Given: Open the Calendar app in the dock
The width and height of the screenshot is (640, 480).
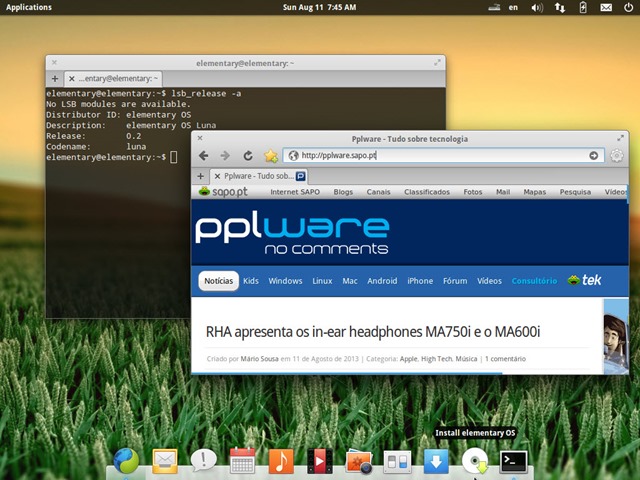Looking at the screenshot, I should coord(242,461).
